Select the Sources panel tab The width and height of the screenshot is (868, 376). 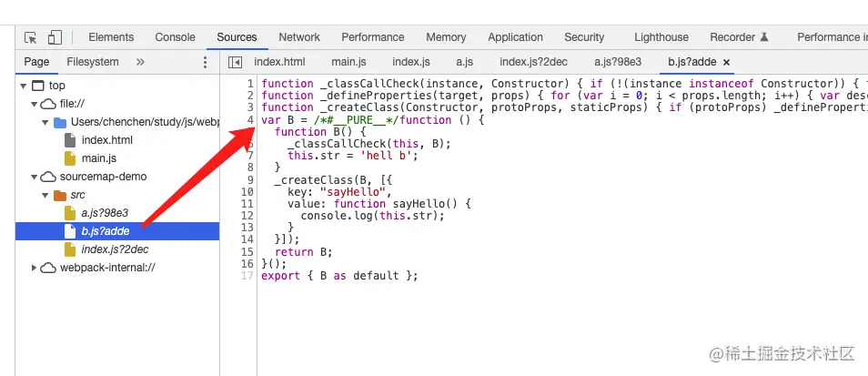pos(237,37)
